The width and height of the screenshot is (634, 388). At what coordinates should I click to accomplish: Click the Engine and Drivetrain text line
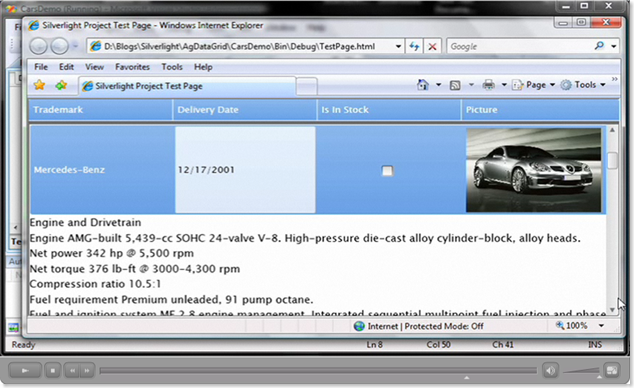click(85, 222)
